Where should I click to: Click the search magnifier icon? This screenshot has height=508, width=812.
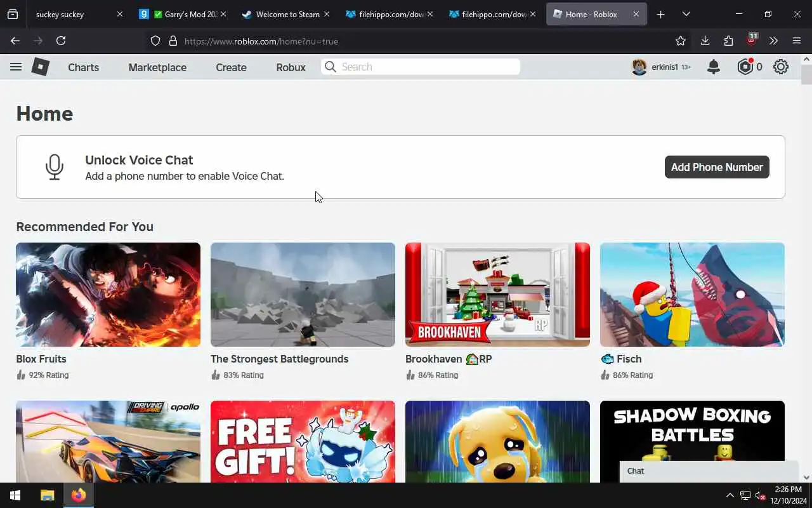pos(330,67)
